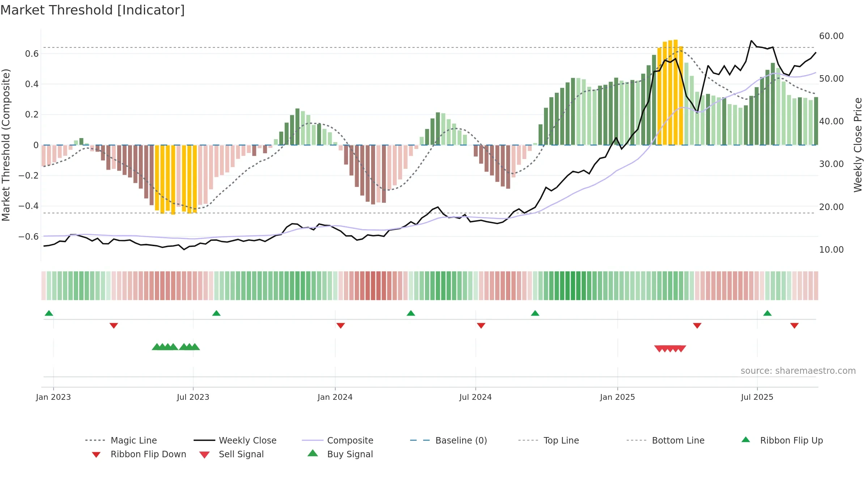Click the green flip-up triangle of July 2025
This screenshot has height=488, width=868.
click(x=767, y=313)
